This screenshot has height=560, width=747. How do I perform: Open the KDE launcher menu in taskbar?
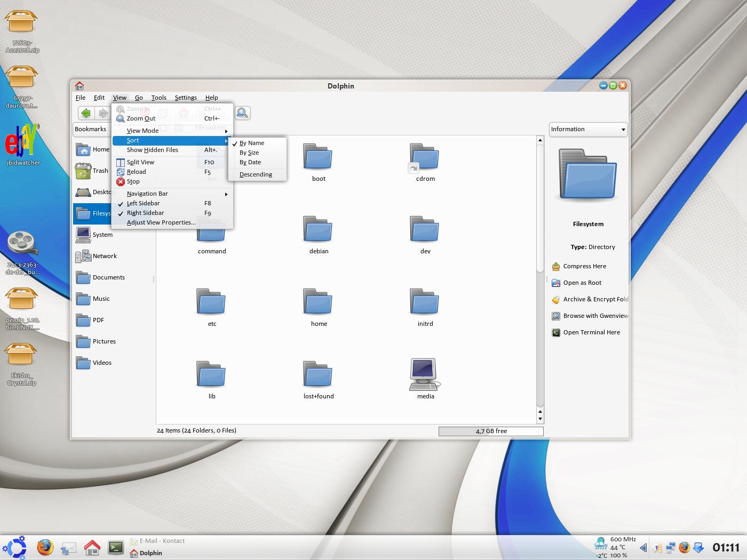[x=15, y=548]
